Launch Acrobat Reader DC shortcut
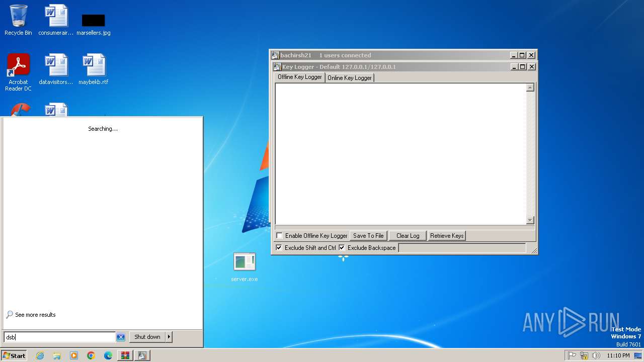This screenshot has width=644, height=362. 18,72
